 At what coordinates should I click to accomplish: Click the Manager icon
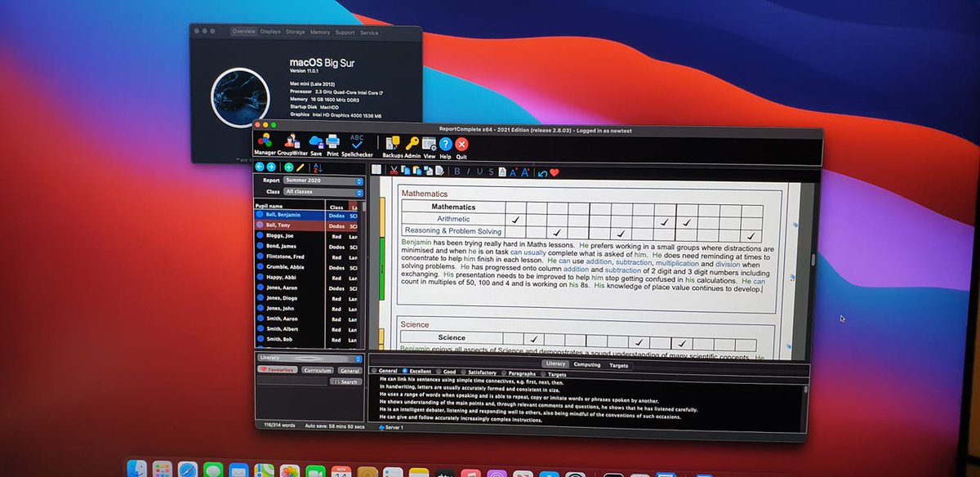pos(265,140)
